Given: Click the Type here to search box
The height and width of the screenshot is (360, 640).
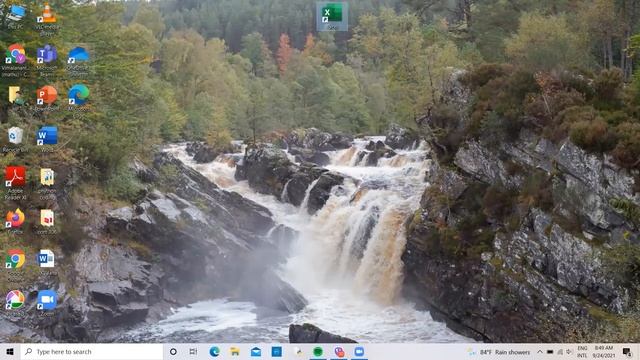Looking at the screenshot, I should [x=92, y=351].
